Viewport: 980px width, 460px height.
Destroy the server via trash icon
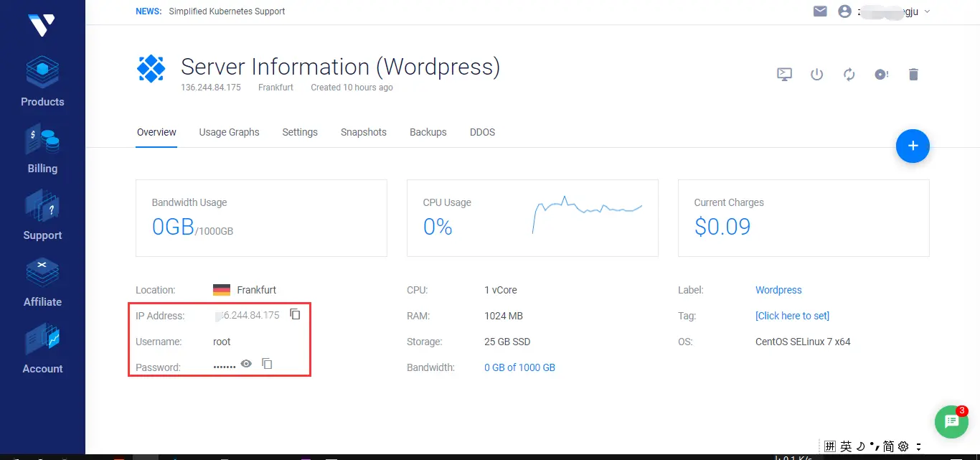[x=913, y=74]
